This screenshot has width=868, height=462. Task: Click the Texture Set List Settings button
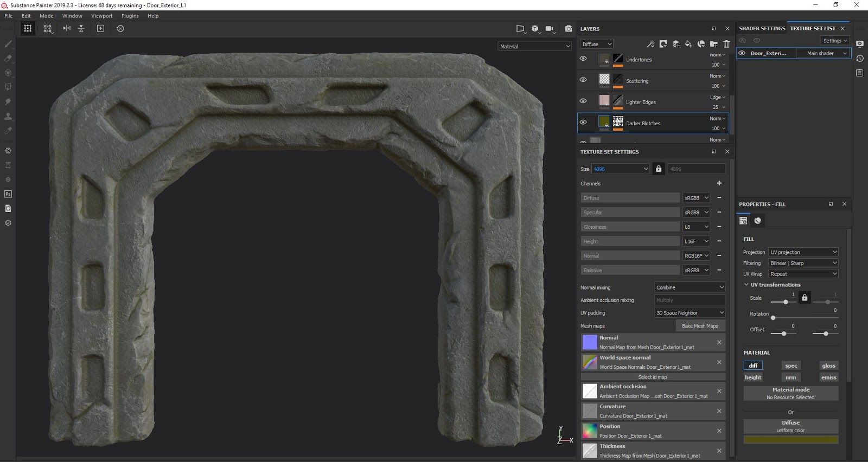835,41
